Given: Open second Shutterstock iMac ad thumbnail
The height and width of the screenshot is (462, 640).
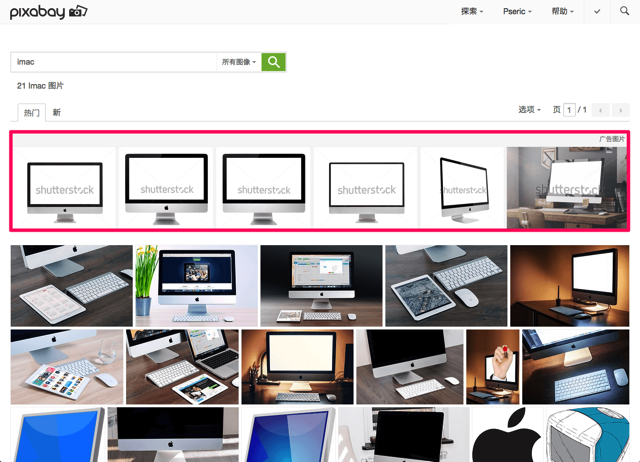Looking at the screenshot, I should pyautogui.click(x=166, y=187).
